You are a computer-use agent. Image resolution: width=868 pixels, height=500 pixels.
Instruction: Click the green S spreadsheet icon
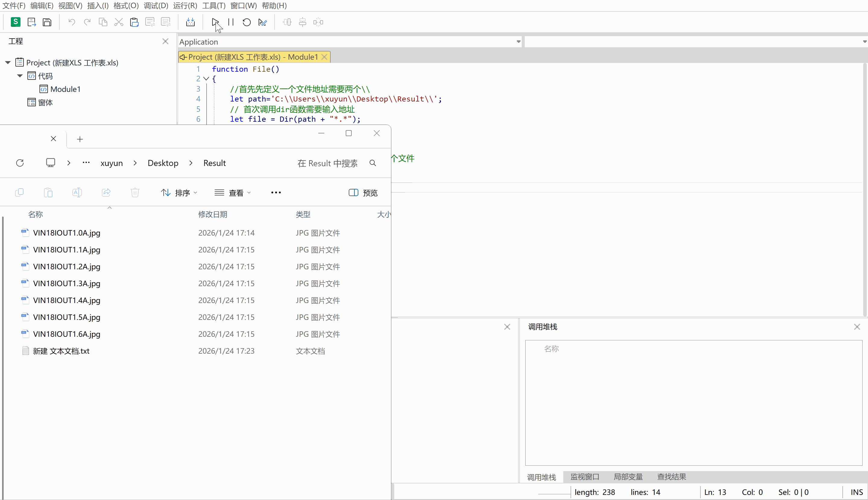(15, 22)
